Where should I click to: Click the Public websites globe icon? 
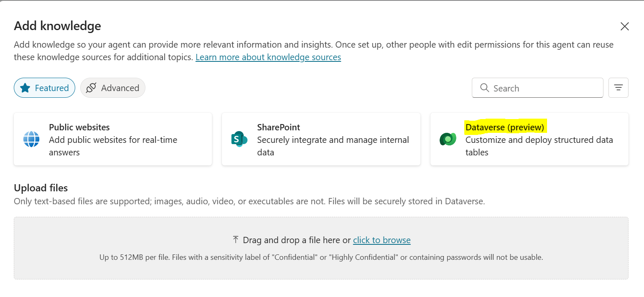pyautogui.click(x=31, y=139)
